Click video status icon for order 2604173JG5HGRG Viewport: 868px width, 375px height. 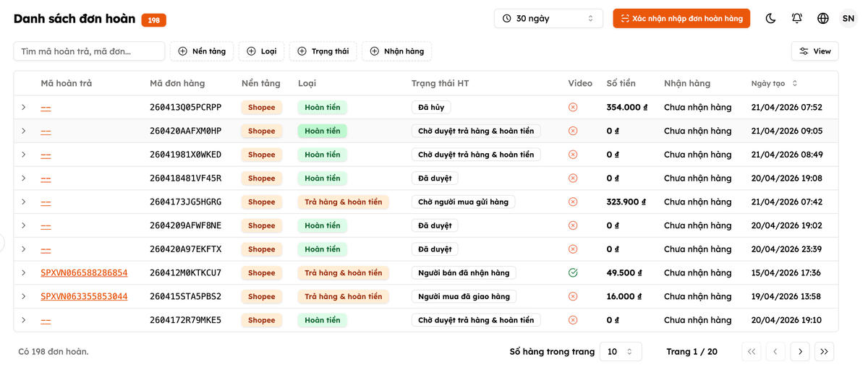pos(573,202)
